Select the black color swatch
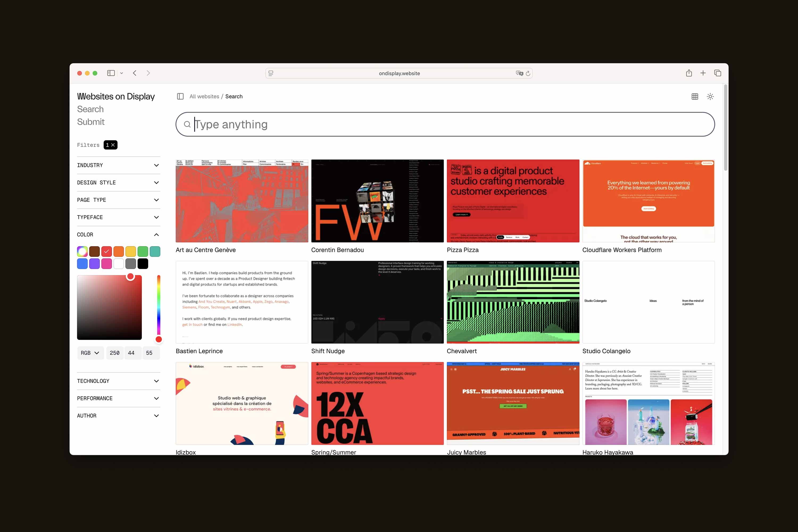The width and height of the screenshot is (798, 532). [143, 264]
